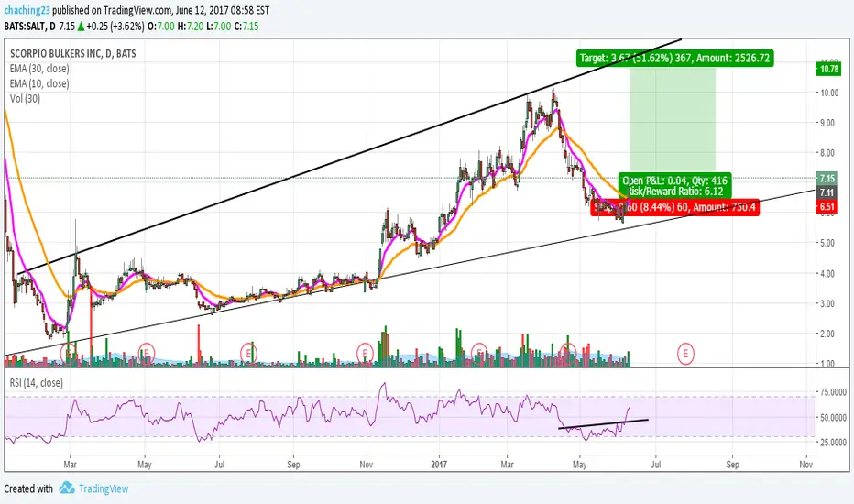Click the L:7.00 low value in header
Screen dimensions: 854x504
pyautogui.click(x=219, y=27)
